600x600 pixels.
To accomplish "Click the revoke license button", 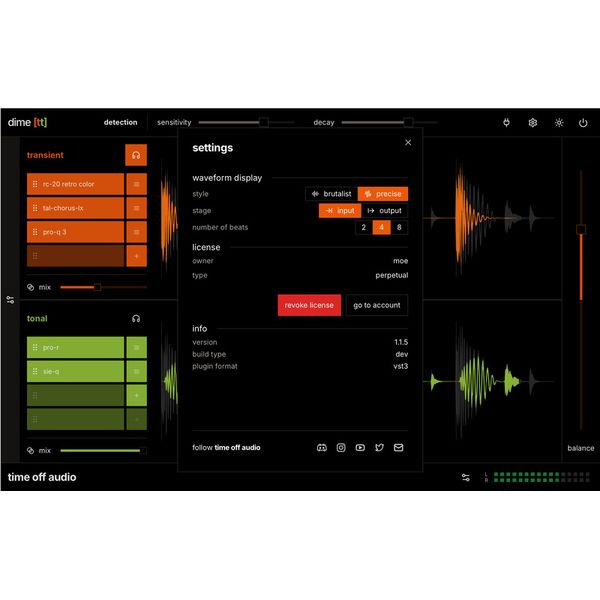I will coord(309,305).
